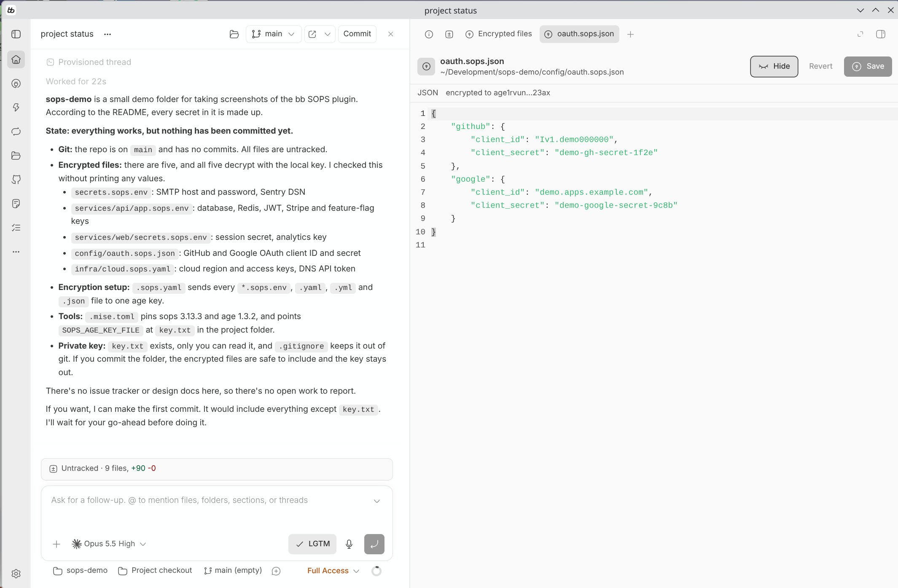
Task: Open the chat loop sidebar icon
Action: pos(16,132)
